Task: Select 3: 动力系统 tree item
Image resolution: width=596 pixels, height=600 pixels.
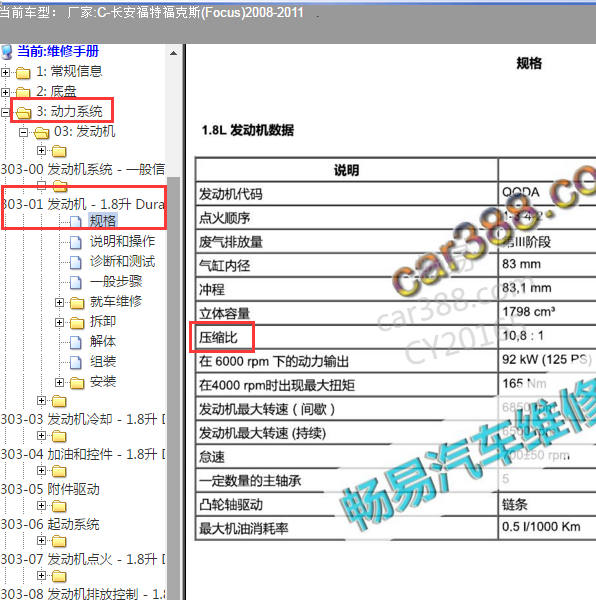Action: [x=69, y=111]
